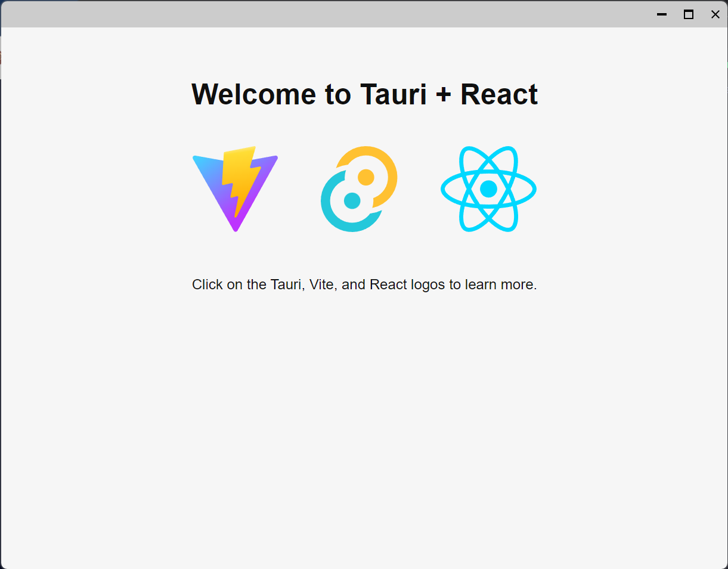Open the Vite logo link
The height and width of the screenshot is (569, 728).
tap(236, 188)
